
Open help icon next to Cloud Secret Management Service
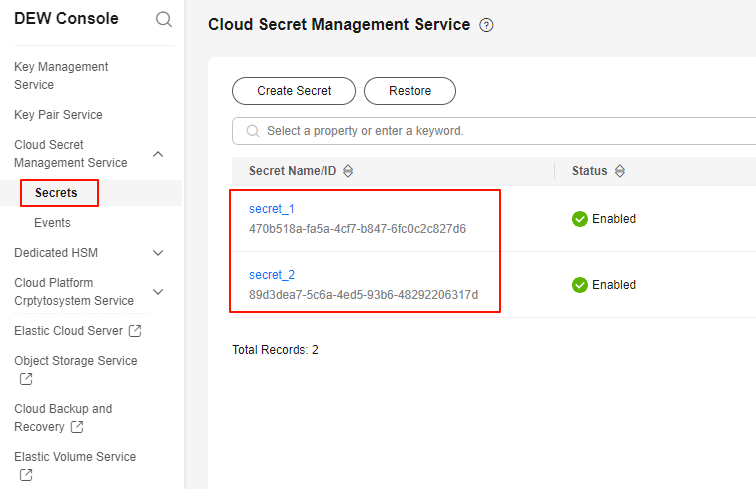point(486,25)
